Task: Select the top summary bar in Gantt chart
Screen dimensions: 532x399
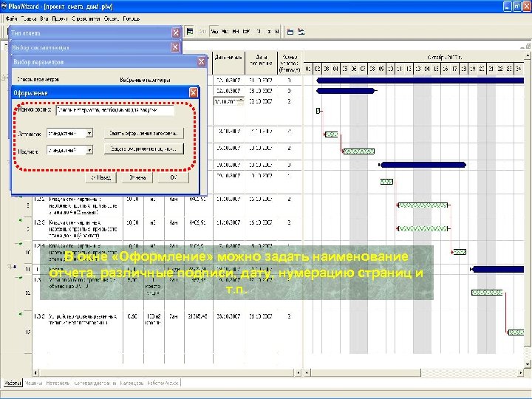Action: tap(420, 81)
